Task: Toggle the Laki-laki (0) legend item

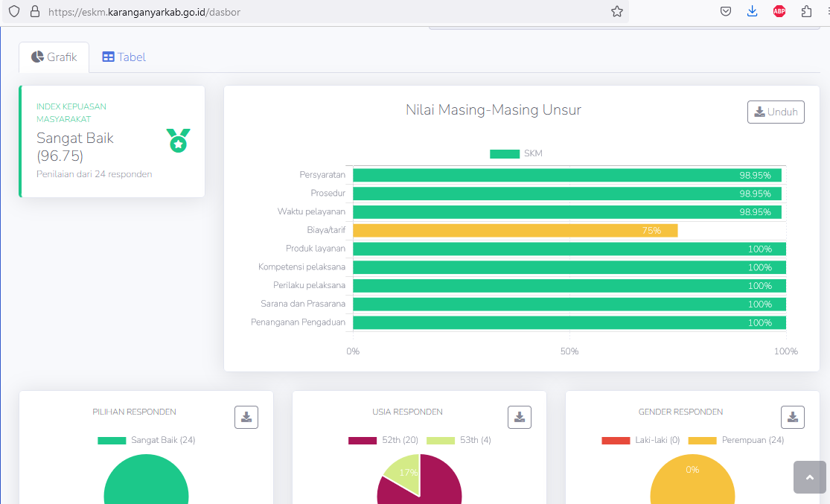Action: tap(641, 440)
